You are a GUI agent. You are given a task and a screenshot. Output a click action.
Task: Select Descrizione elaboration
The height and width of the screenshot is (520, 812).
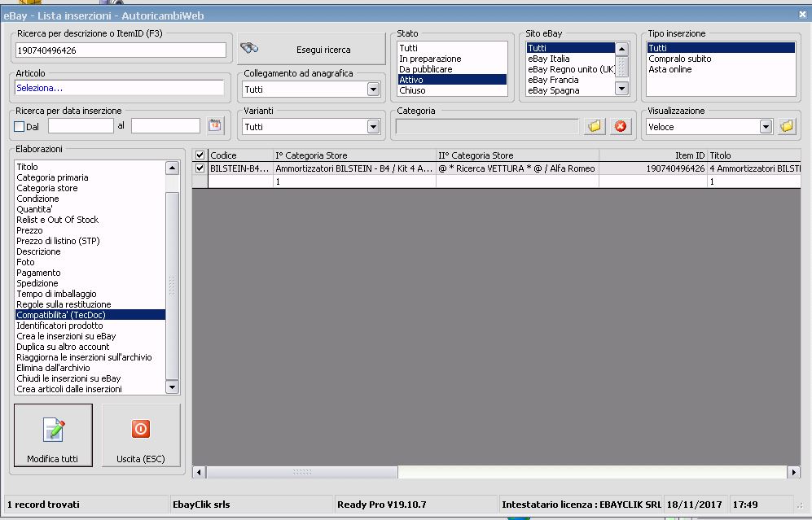[90, 251]
